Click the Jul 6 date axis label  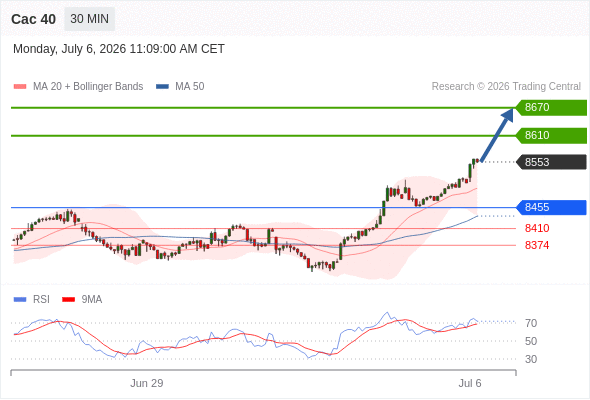tap(470, 383)
